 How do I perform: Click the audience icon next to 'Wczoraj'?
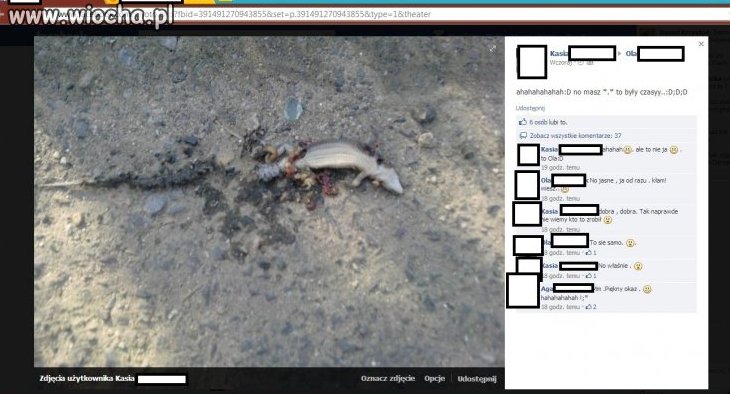click(590, 62)
